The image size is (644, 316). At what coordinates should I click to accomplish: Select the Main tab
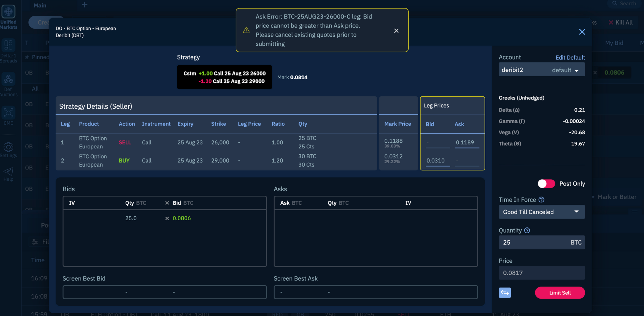pyautogui.click(x=40, y=5)
